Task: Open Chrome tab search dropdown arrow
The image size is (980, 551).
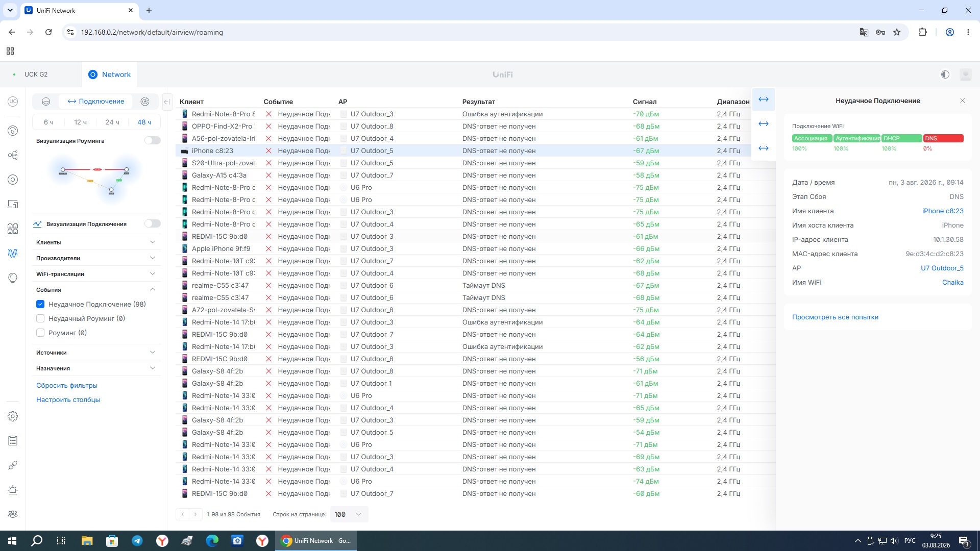Action: coord(10,10)
